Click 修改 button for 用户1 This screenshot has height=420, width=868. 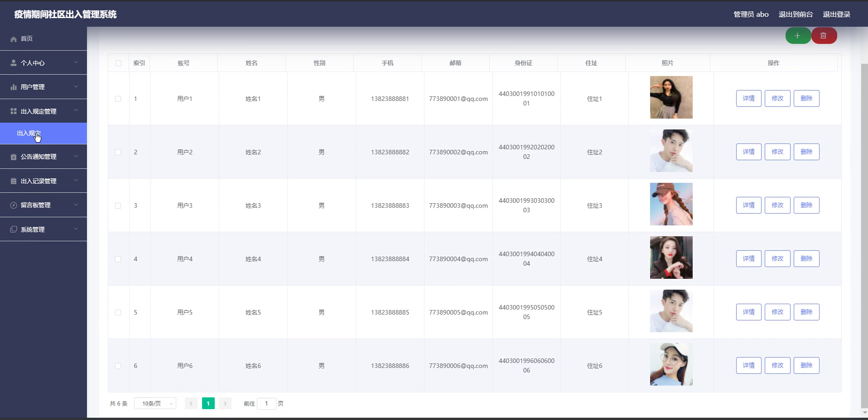pos(777,98)
